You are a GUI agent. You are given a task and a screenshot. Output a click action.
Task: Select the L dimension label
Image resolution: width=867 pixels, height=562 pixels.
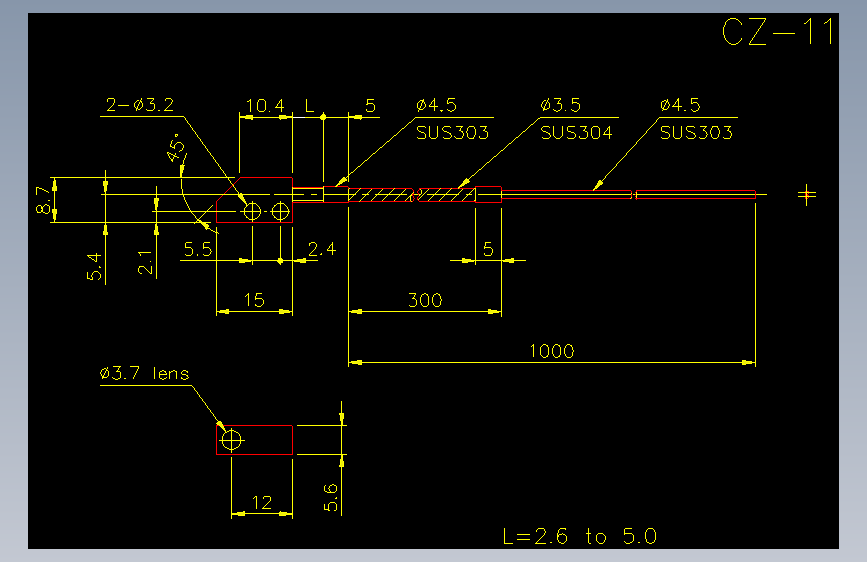click(309, 105)
